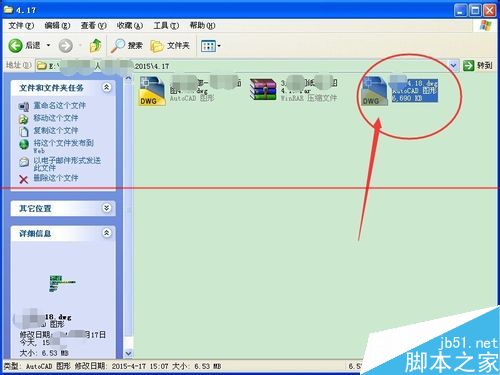Select the first DWG AutoCAD file icon
Screen dimensions: 500x375
pos(152,91)
